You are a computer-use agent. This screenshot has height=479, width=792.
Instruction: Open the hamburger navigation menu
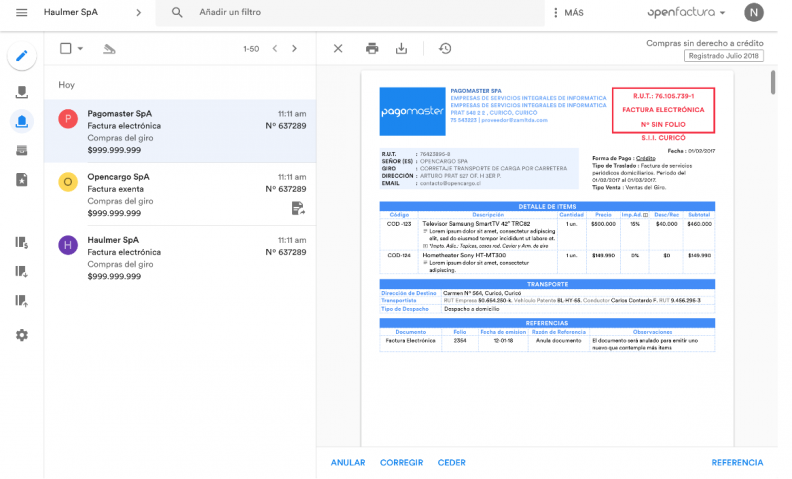[x=22, y=13]
